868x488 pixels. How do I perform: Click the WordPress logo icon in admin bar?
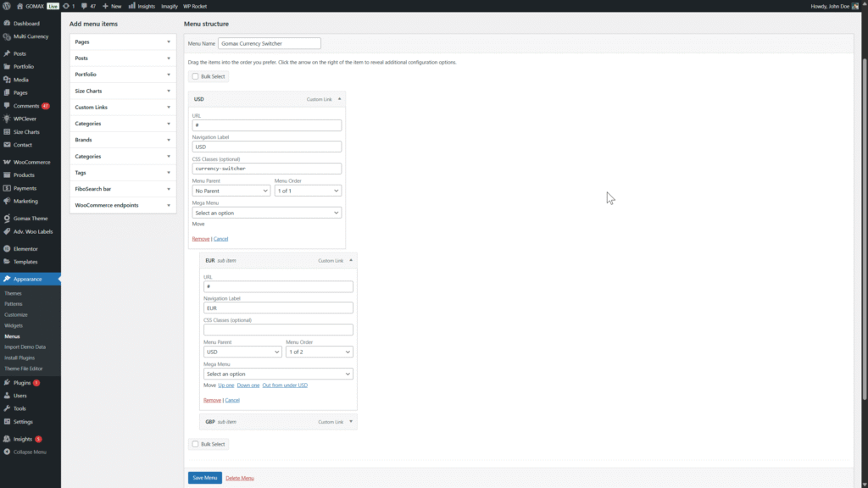click(x=7, y=6)
